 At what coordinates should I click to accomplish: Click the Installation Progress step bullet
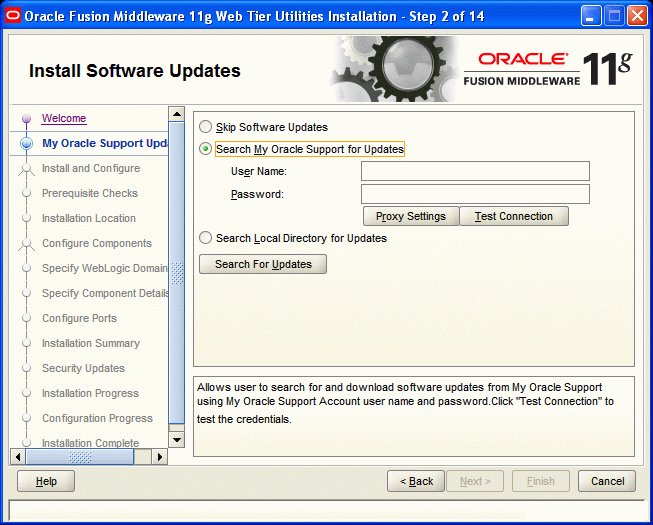(26, 393)
